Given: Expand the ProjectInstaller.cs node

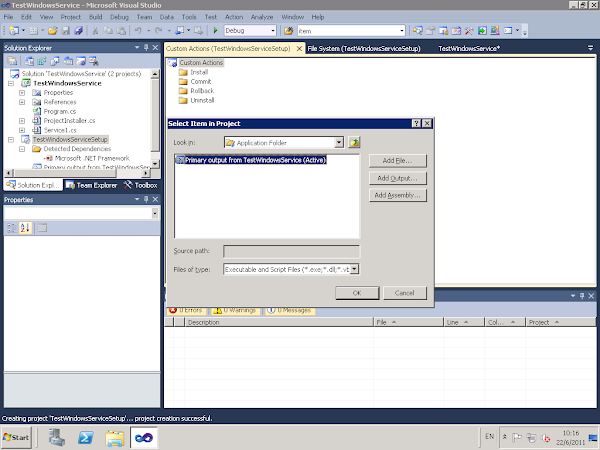Looking at the screenshot, I should click(x=22, y=121).
